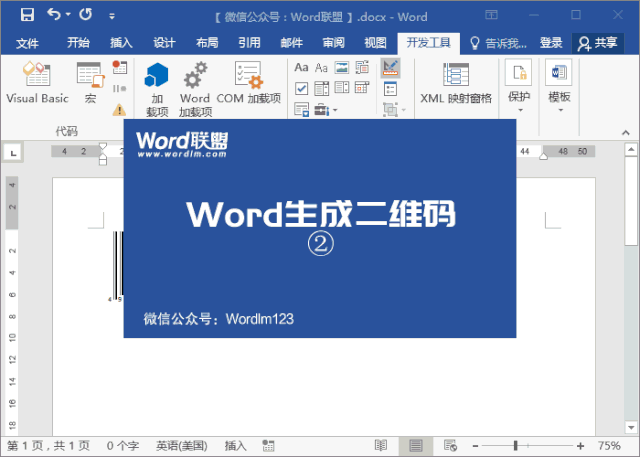Save the document with the floppy icon
Viewport: 640px width, 457px height.
tap(27, 15)
